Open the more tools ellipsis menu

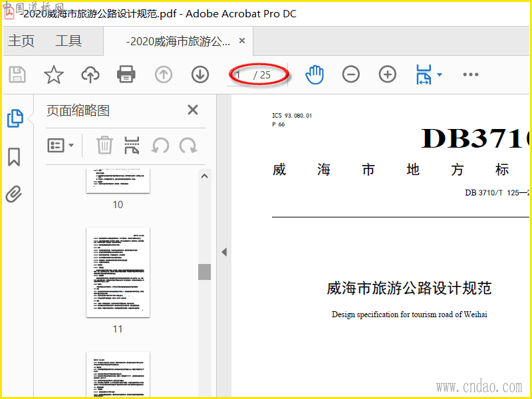(x=471, y=74)
